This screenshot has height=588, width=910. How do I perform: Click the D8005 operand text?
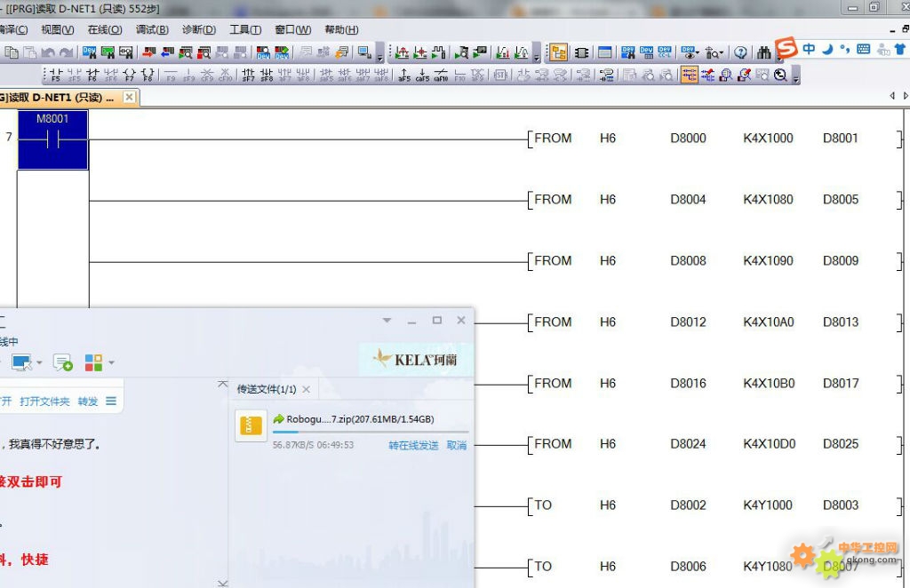pos(841,200)
